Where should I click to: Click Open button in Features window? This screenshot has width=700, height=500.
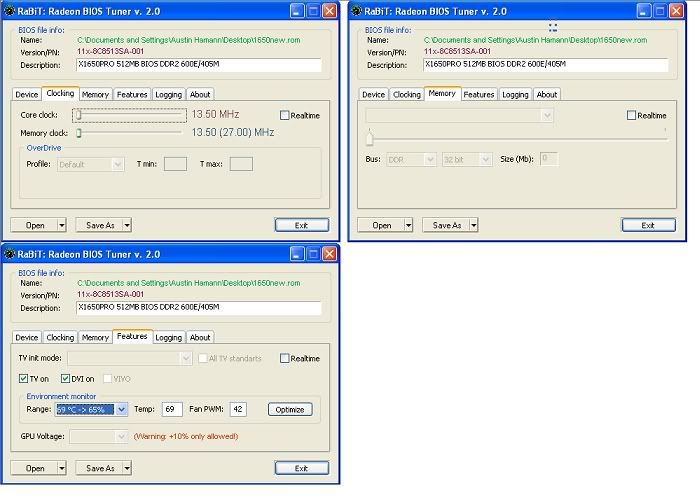pyautogui.click(x=34, y=468)
